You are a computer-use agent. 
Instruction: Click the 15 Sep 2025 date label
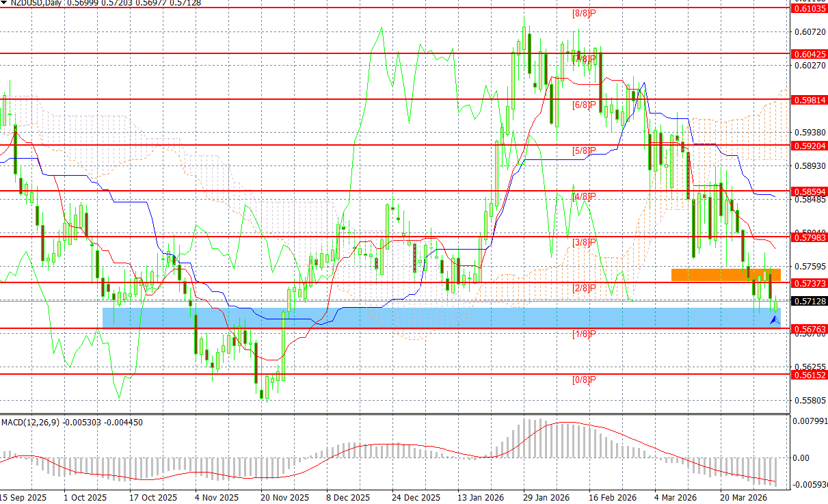(x=23, y=497)
